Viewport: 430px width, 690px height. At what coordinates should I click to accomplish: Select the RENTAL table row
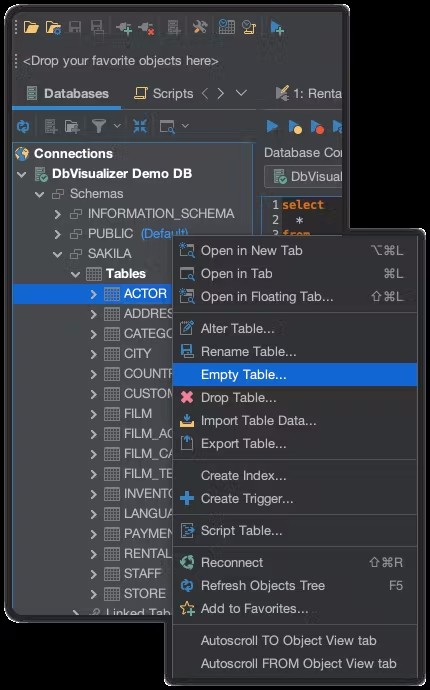(92, 554)
